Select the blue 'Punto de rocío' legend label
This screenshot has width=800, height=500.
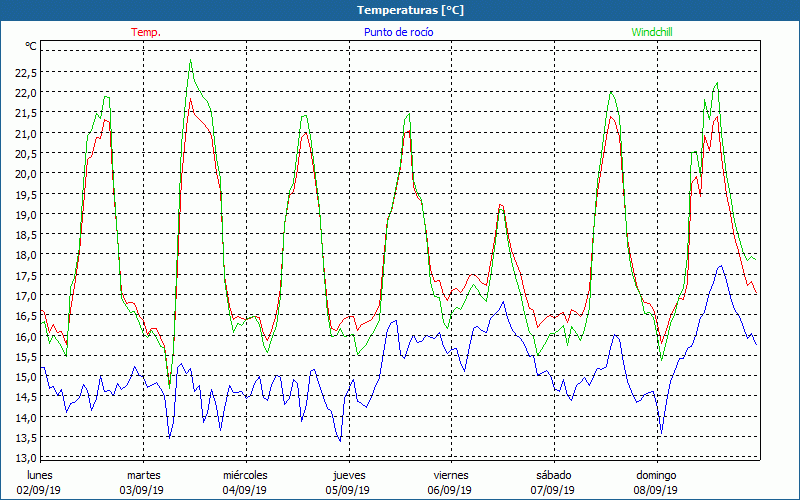(x=398, y=32)
